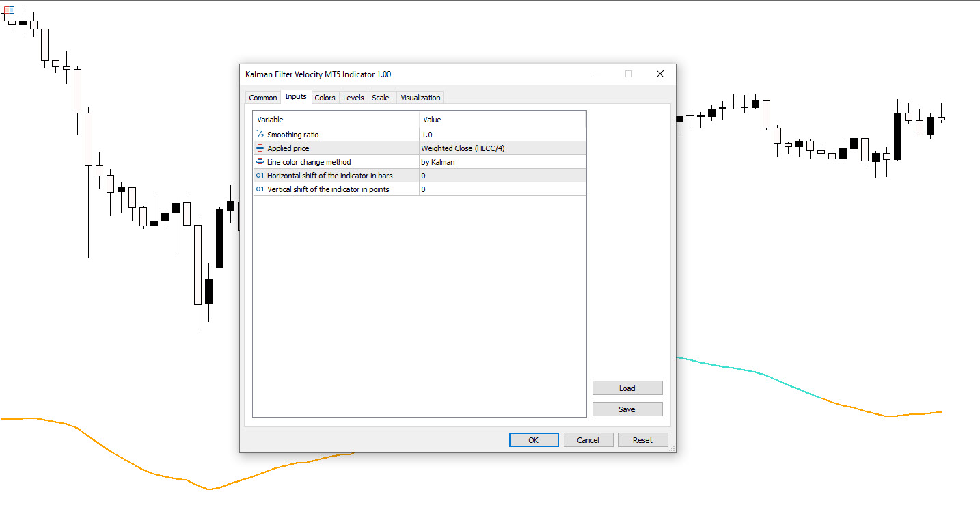The width and height of the screenshot is (980, 516).
Task: Close the Kalman Filter Velocity dialog
Action: pyautogui.click(x=659, y=74)
